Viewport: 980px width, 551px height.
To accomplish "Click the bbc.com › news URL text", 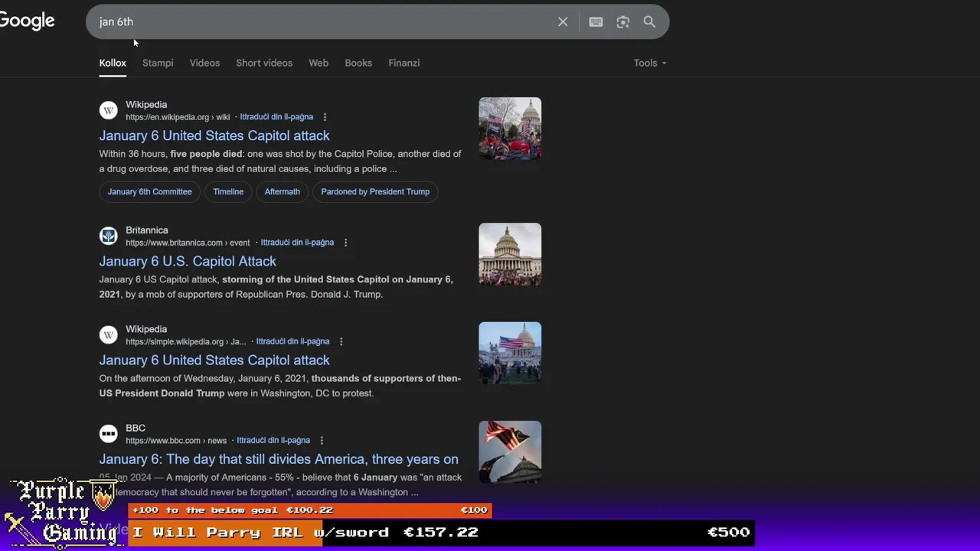I will (176, 441).
